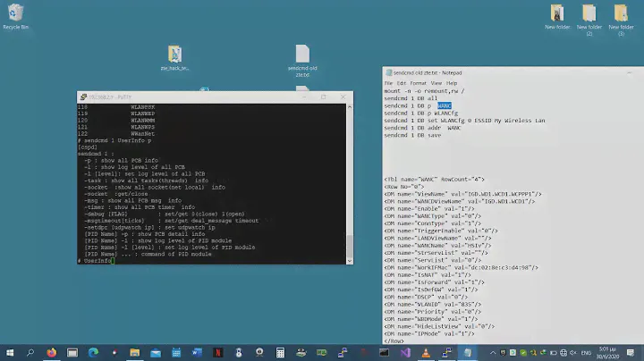Select the New folder (2) icon

[589, 13]
